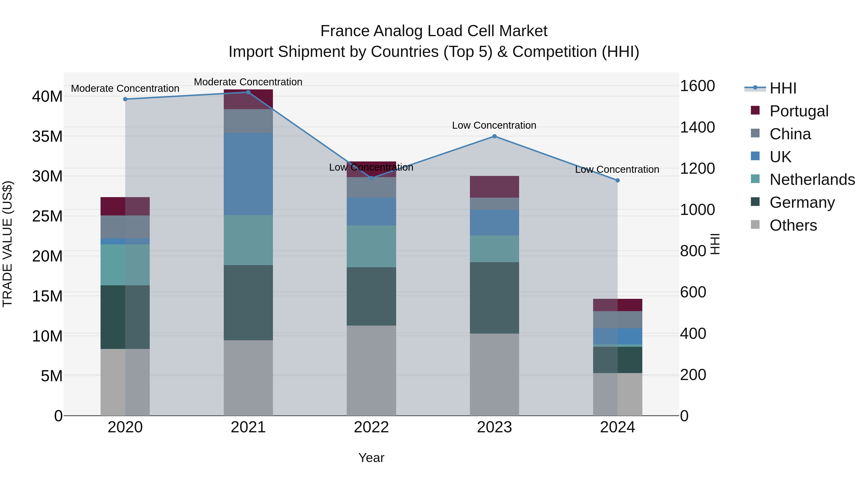Click the 2020 Netherlands bar segment
The image size is (868, 488).
coord(125,265)
